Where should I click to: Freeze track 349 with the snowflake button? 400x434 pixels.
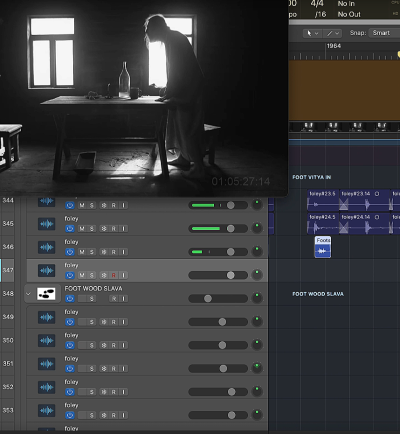[104, 322]
